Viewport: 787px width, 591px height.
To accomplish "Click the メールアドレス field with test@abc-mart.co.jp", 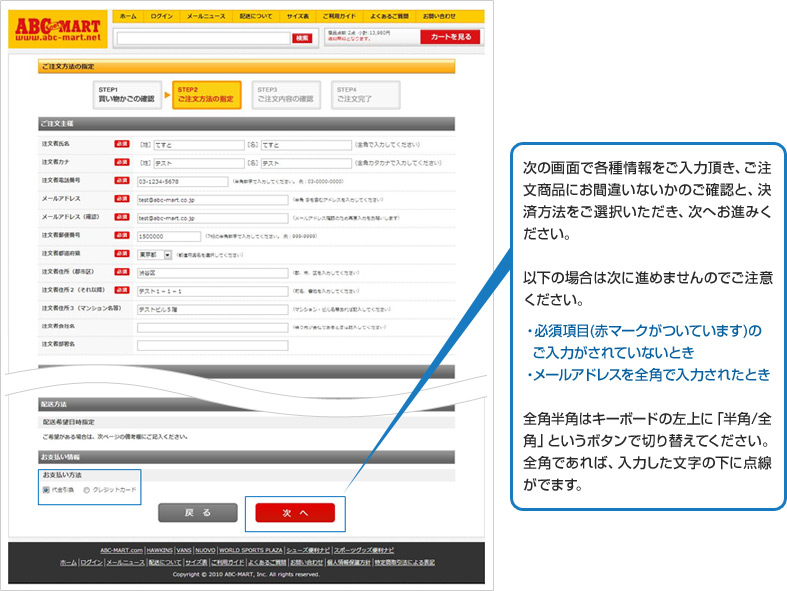I will 213,200.
